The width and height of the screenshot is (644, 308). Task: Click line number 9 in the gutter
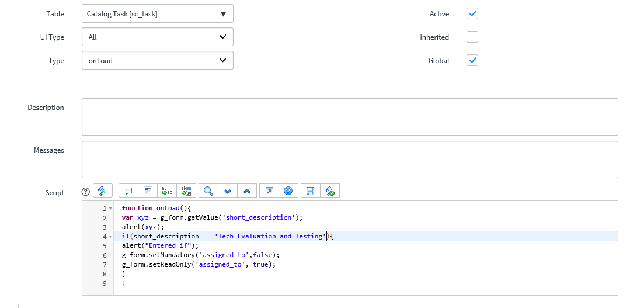click(x=105, y=283)
